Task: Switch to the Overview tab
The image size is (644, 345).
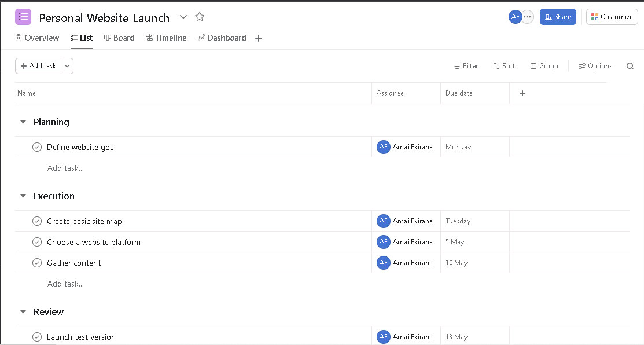Action: pos(38,38)
